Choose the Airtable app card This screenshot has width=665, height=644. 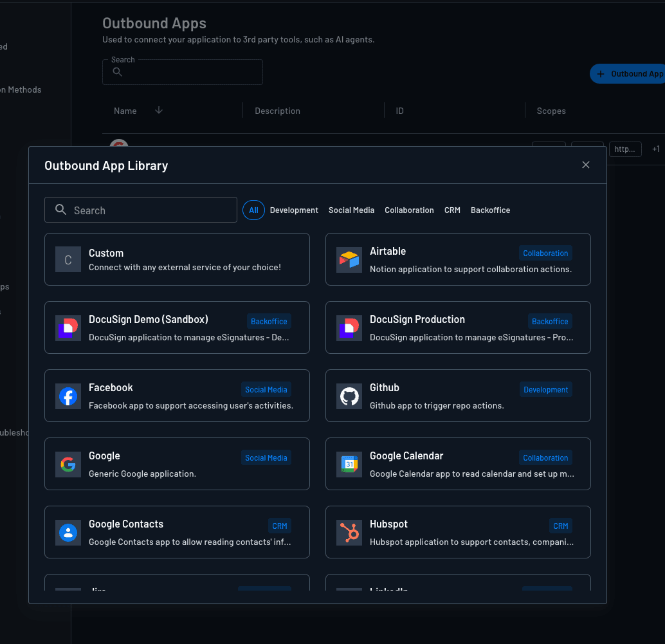pyautogui.click(x=458, y=259)
